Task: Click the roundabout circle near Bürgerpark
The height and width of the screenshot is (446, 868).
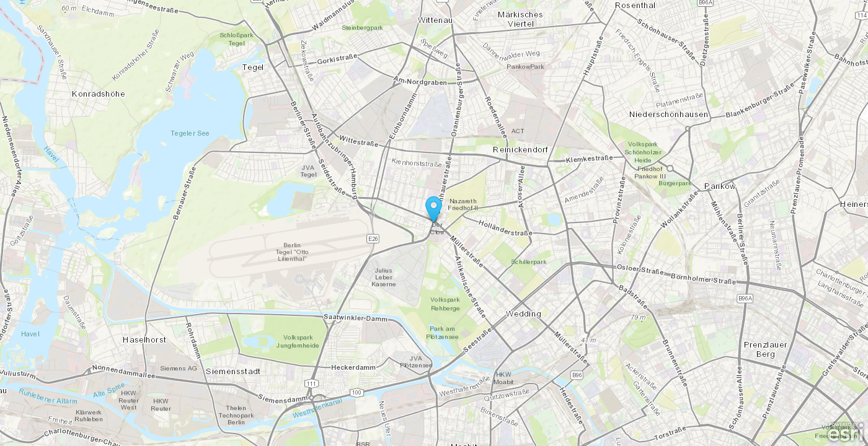Action: pyautogui.click(x=670, y=168)
